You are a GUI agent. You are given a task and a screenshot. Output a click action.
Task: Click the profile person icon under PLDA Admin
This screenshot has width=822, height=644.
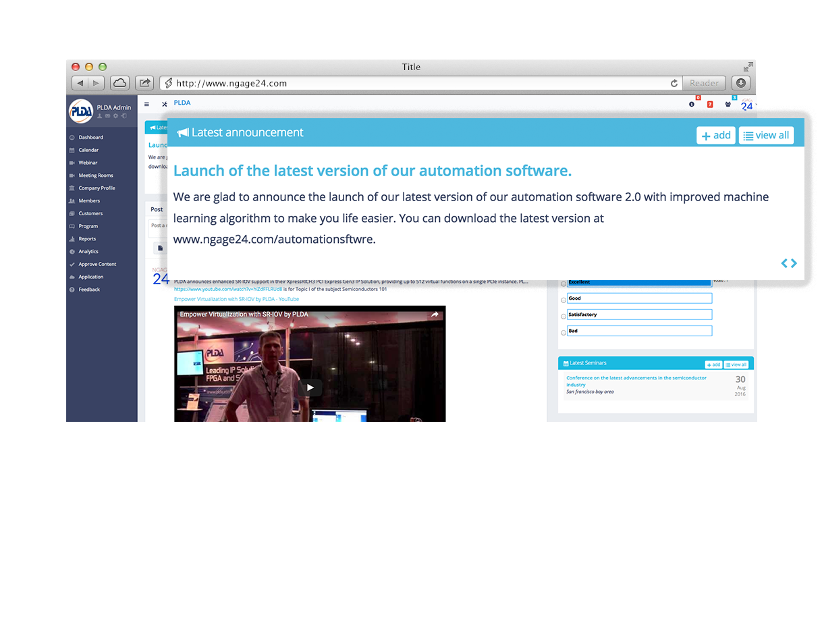[100, 116]
